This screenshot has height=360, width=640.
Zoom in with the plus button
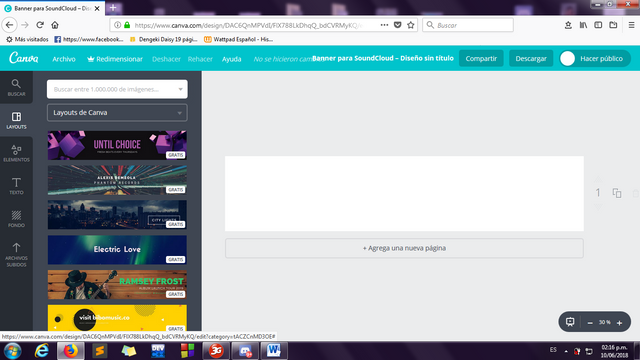pos(619,322)
